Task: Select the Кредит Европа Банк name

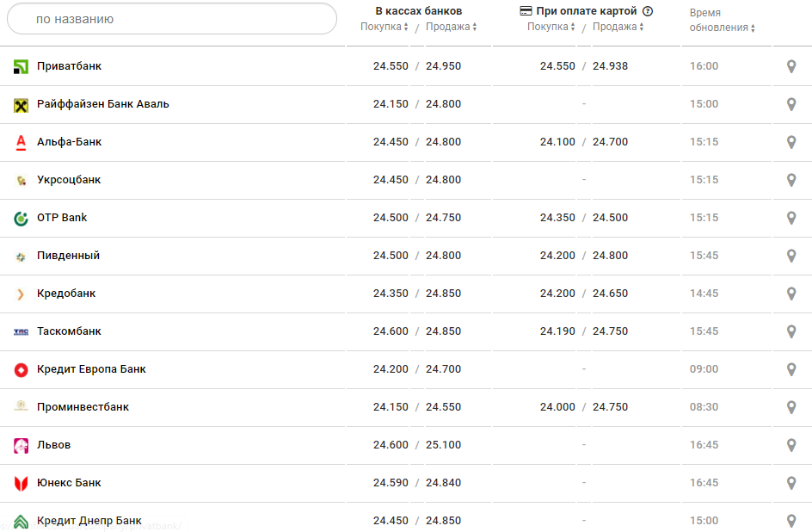Action: tap(91, 369)
